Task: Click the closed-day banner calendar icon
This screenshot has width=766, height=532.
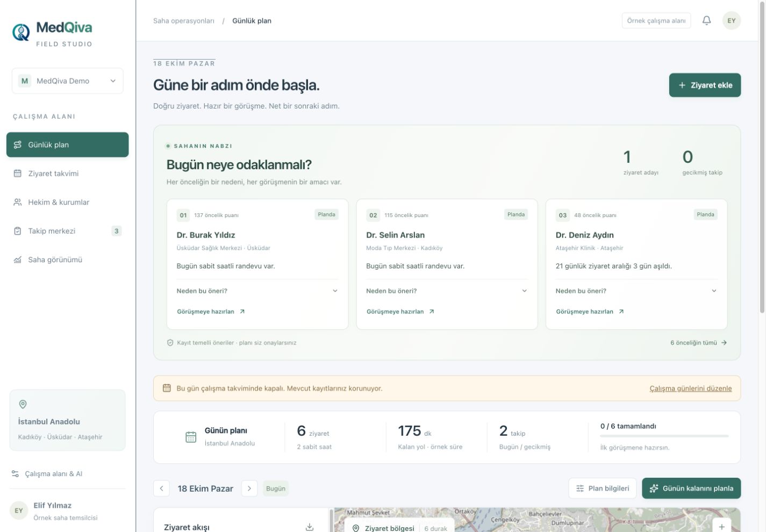Action: (x=167, y=388)
